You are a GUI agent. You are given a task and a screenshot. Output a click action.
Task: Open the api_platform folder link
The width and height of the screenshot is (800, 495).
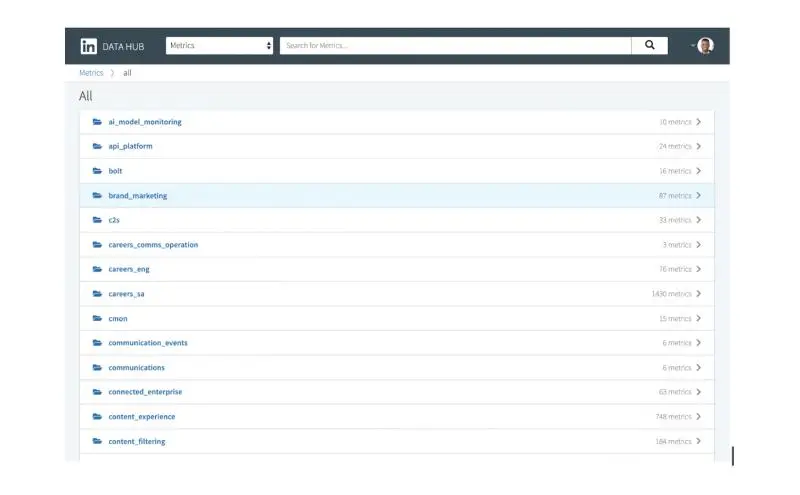coord(130,146)
